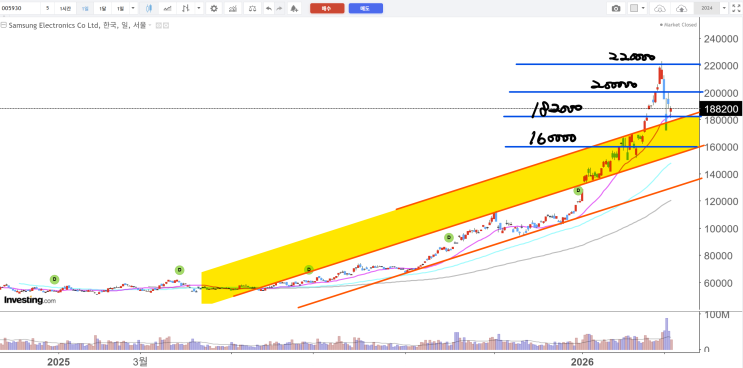Click the D marker above the 2026 label
This screenshot has height=368, width=743.
[578, 191]
